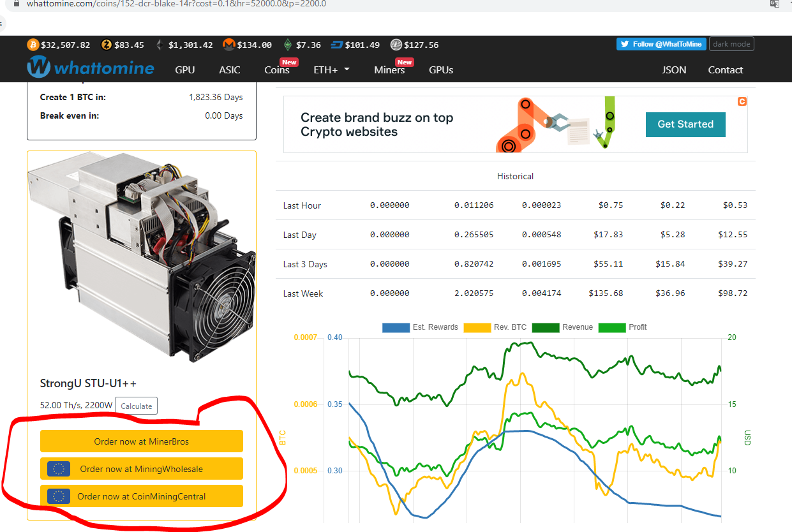The image size is (792, 532).
Task: Open the WhatToMine logo homepage
Action: click(x=90, y=67)
